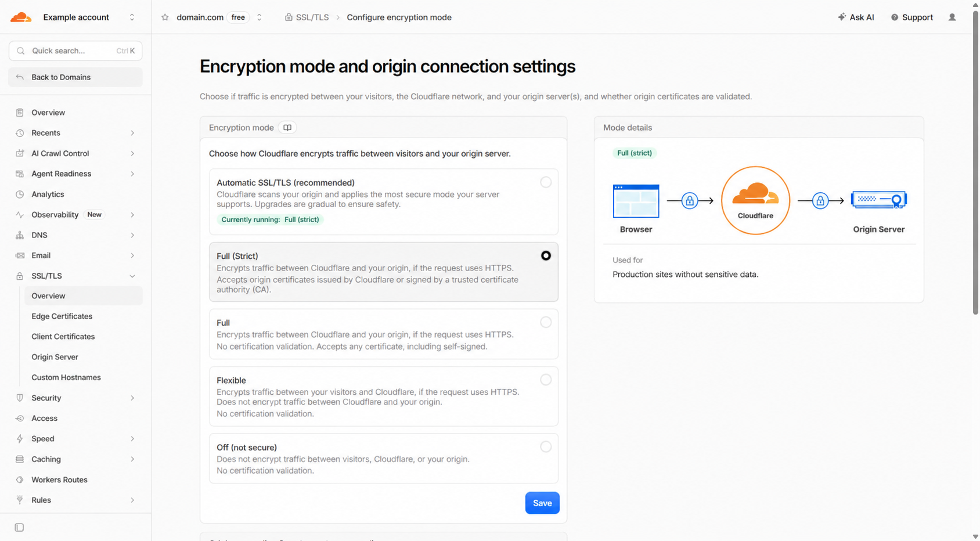
Task: Expand the AI Crawl Control chevron
Action: (x=132, y=153)
